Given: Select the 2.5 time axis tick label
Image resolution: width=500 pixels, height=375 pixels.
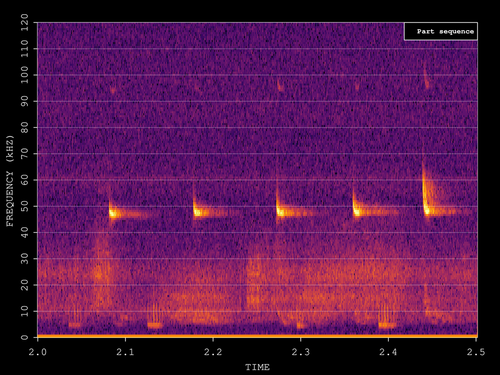Looking at the screenshot, I should tap(476, 352).
